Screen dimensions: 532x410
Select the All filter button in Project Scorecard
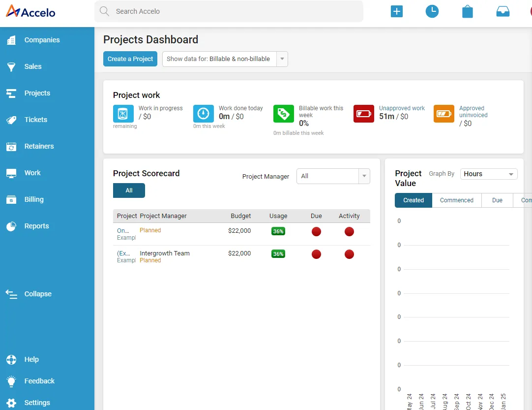point(129,190)
